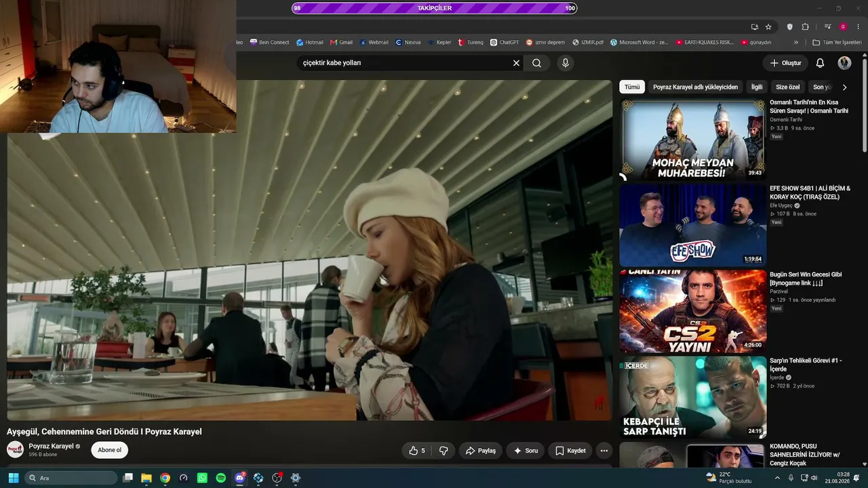Open the CS2 Yayını livestream thumbnail

click(693, 311)
